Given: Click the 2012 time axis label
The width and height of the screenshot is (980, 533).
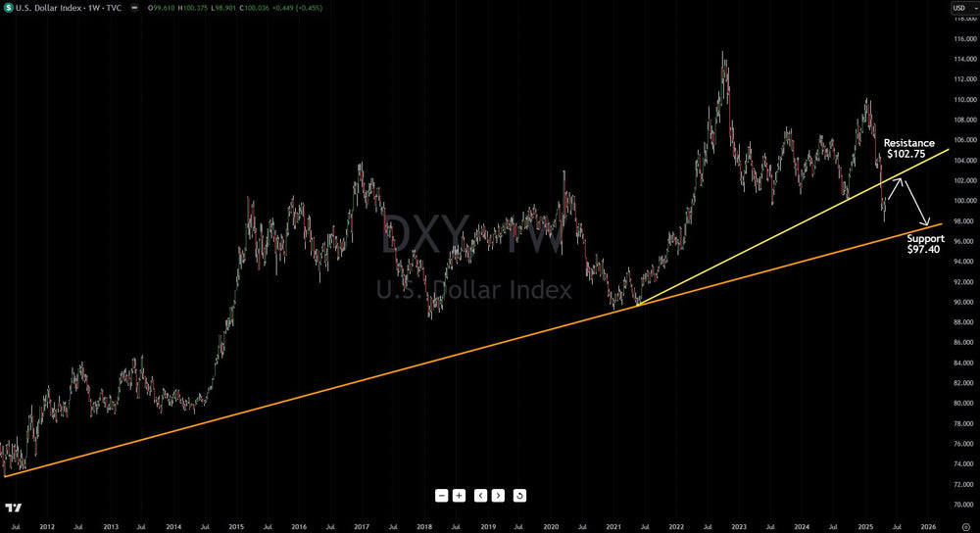Looking at the screenshot, I should pyautogui.click(x=47, y=527).
